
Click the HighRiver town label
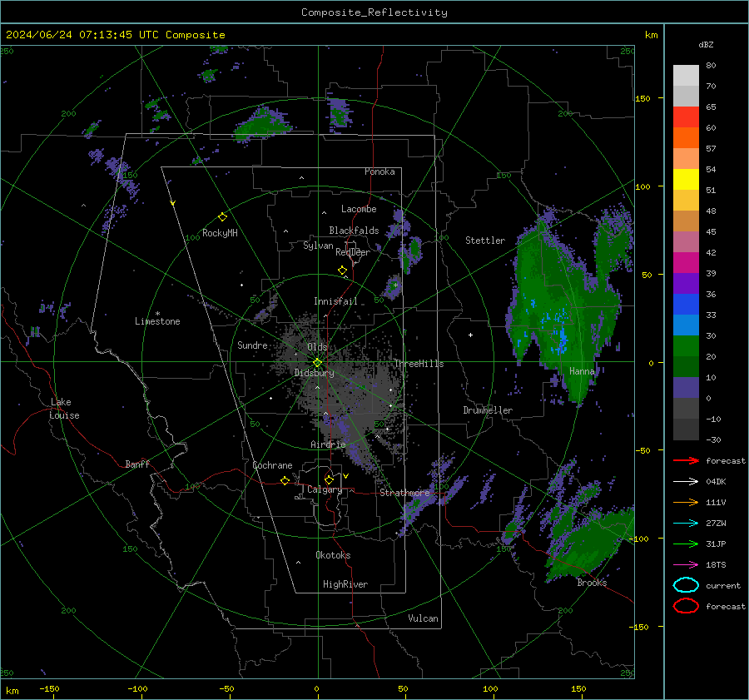point(345,584)
